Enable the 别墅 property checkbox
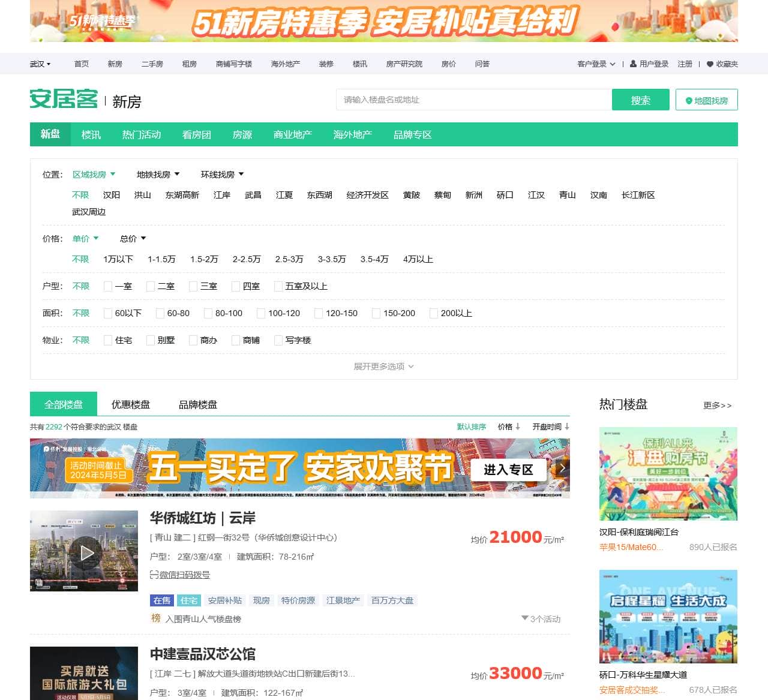The image size is (768, 700). [151, 340]
